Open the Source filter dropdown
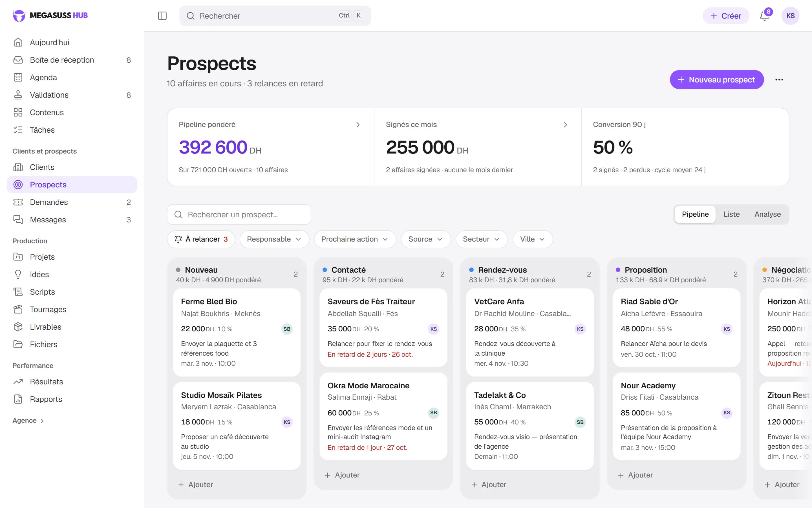 [425, 239]
